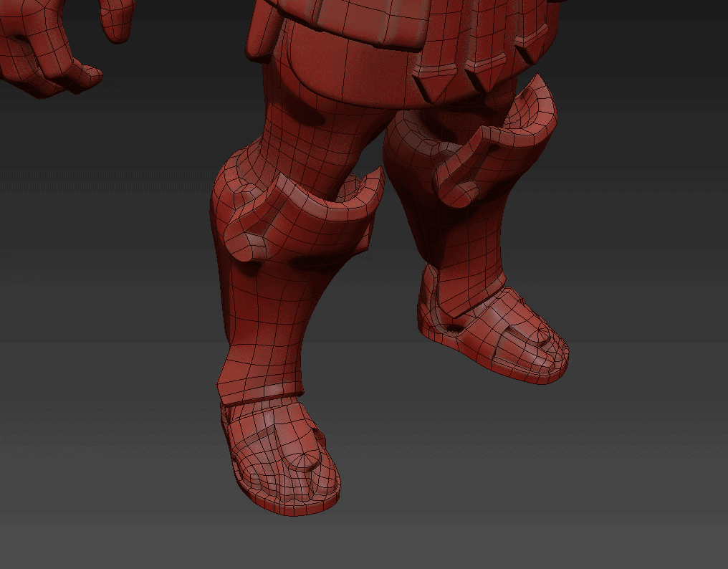Select the knee guard on the rear leg
Image resolution: width=728 pixels, height=569 pixels.
(x=502, y=148)
